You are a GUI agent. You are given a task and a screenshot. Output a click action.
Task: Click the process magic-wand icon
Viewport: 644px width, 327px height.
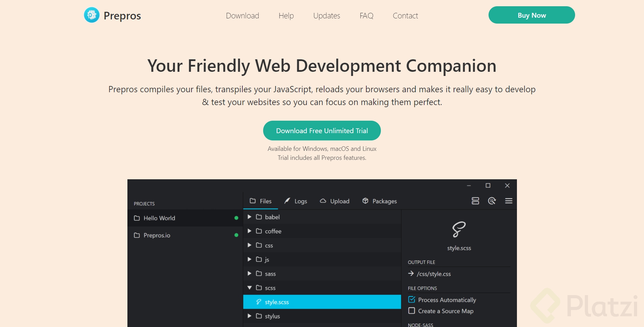[x=492, y=201]
